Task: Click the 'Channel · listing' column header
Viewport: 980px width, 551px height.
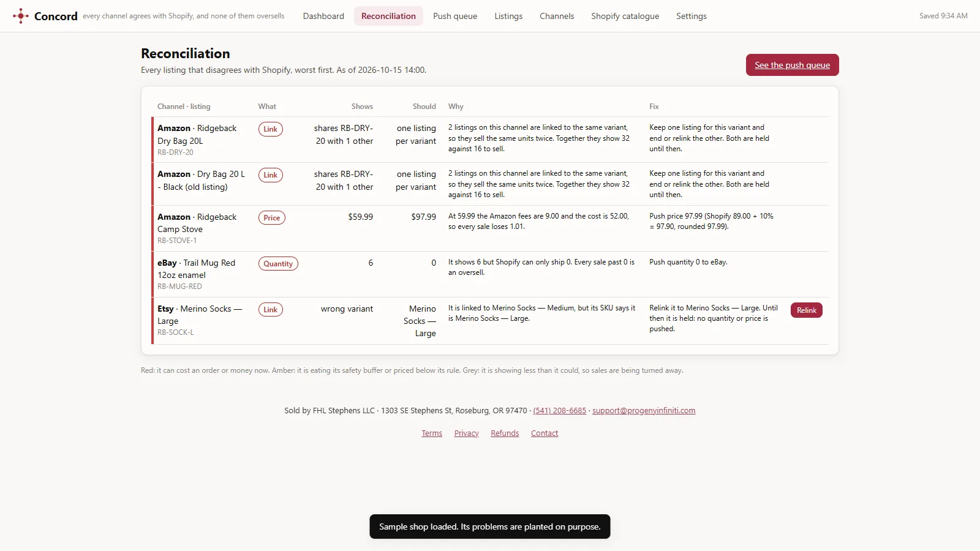Action: click(x=184, y=107)
